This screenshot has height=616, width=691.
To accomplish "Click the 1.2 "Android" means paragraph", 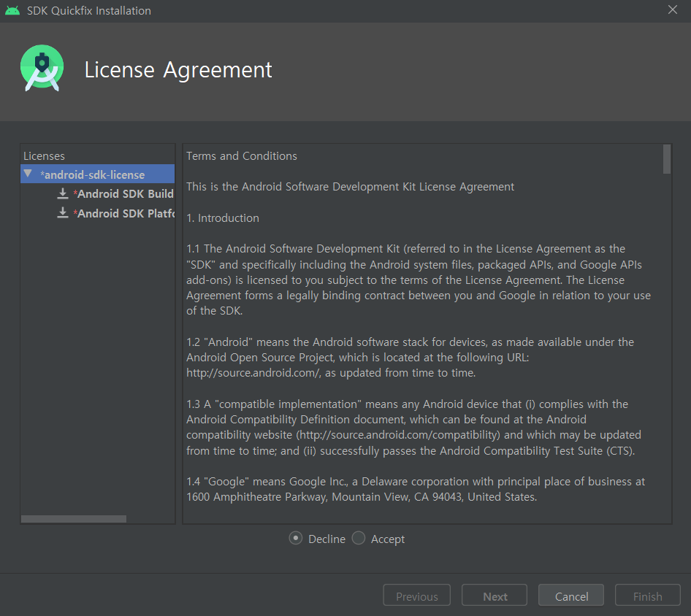I will 411,358.
